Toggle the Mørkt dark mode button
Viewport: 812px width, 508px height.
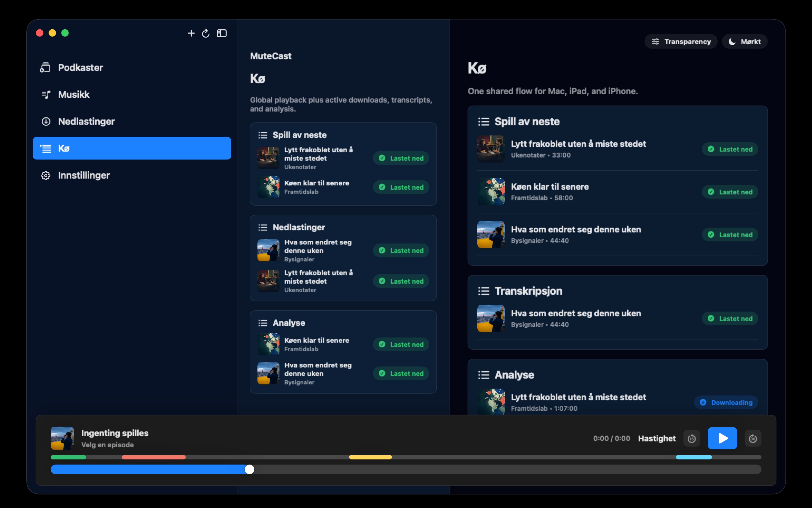click(745, 41)
